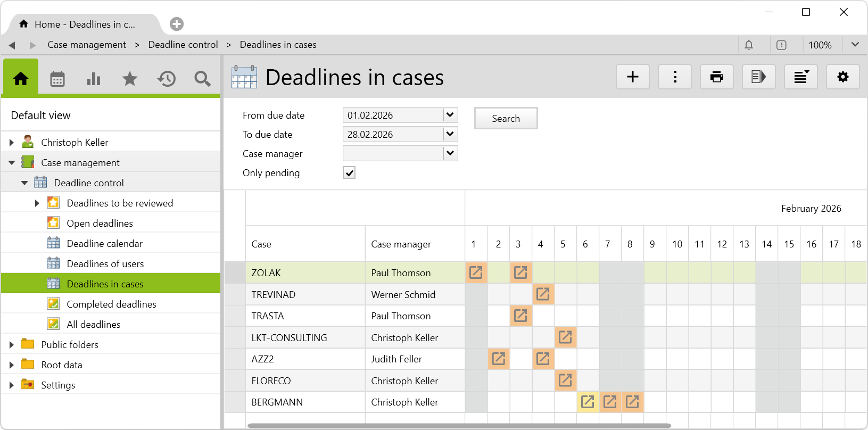This screenshot has height=430, width=868.
Task: Collapse the Deadline control tree node
Action: (24, 183)
